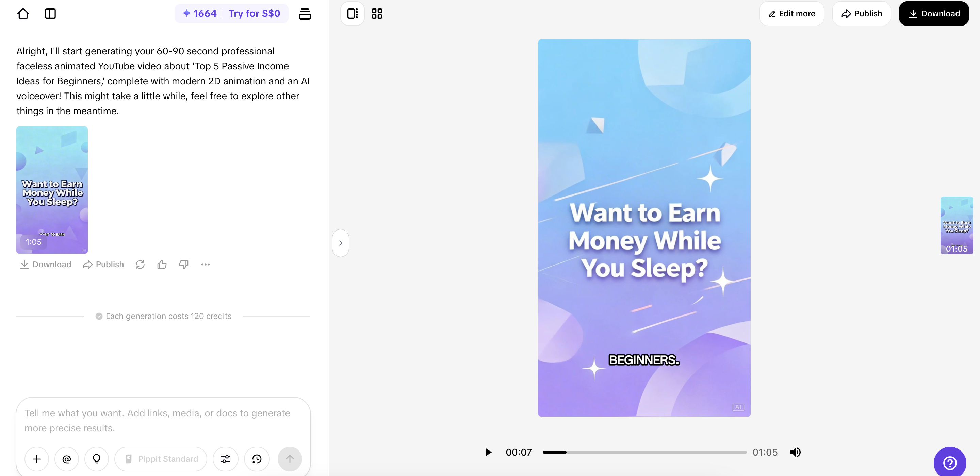Open the stacked layers icon menu
980x476 pixels.
point(304,14)
